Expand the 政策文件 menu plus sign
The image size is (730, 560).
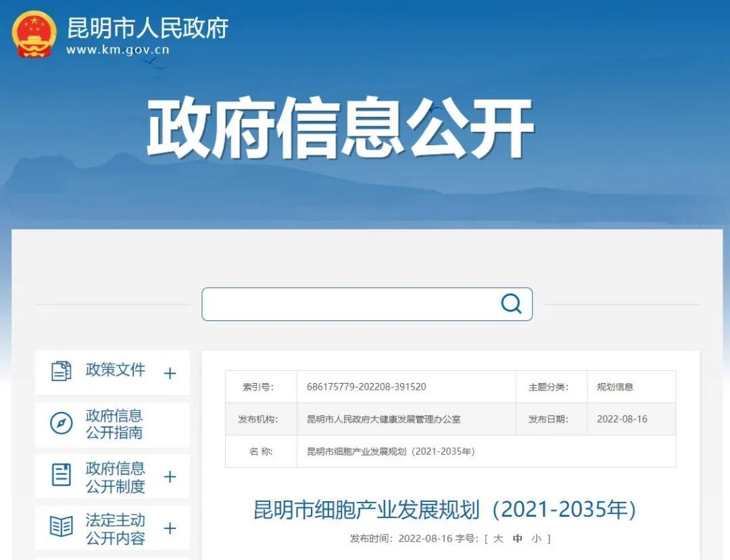click(170, 373)
